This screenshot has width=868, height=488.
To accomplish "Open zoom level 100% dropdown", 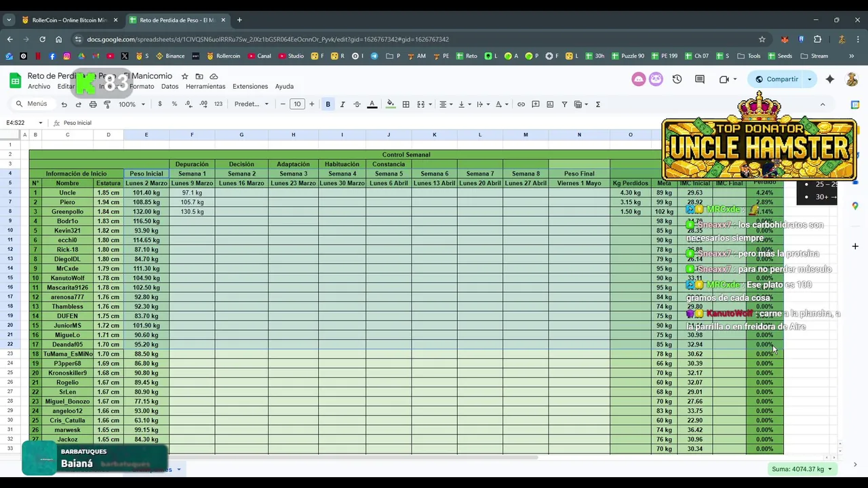I will coord(132,104).
